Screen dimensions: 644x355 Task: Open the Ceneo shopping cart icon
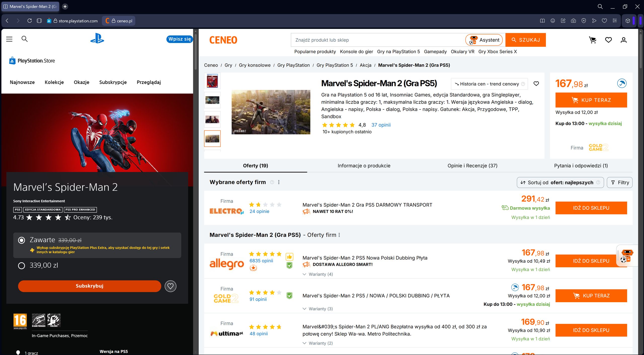coord(593,40)
